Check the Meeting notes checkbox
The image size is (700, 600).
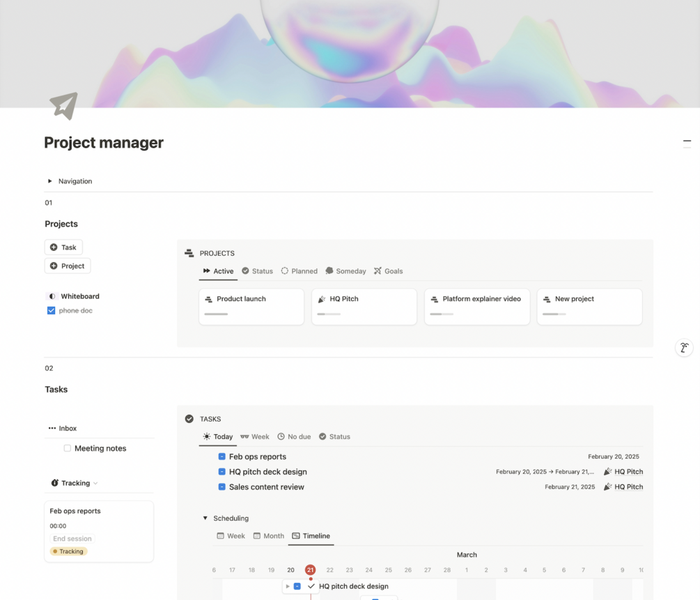(x=68, y=448)
